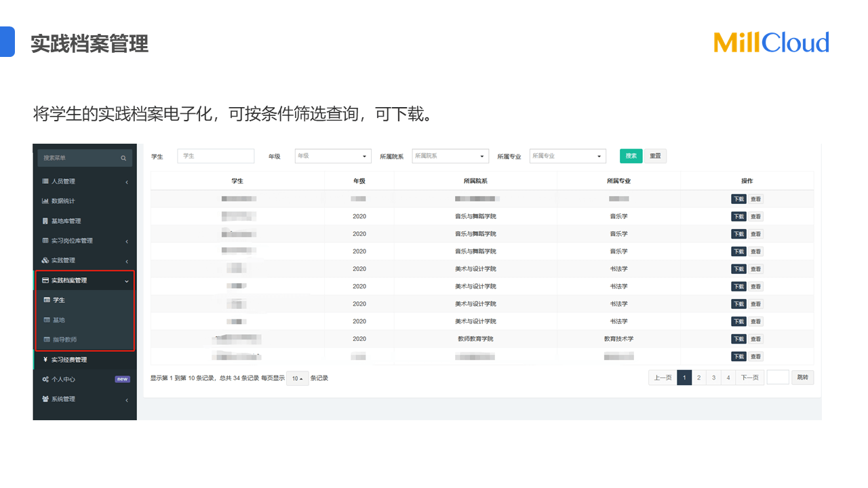The width and height of the screenshot is (868, 488).
Task: Select the 基地 submenu item
Action: click(x=59, y=320)
